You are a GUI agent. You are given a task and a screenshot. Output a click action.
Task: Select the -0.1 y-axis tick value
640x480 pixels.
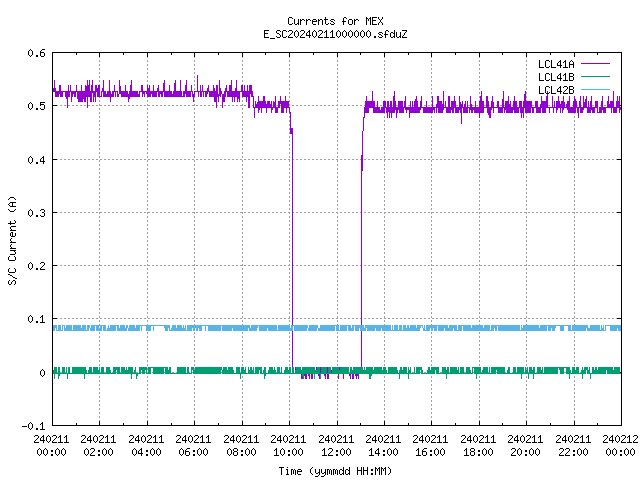coord(33,426)
